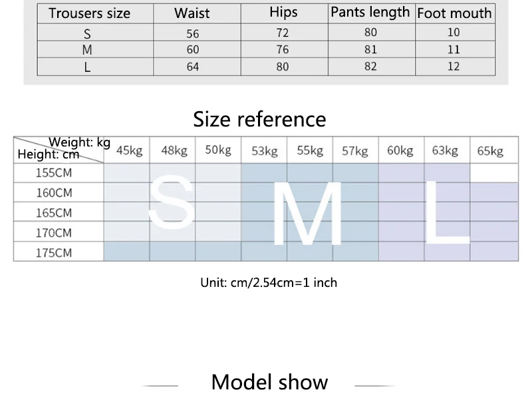Click the 'Foot mouth' column header
The height and width of the screenshot is (416, 532).
coord(454,13)
